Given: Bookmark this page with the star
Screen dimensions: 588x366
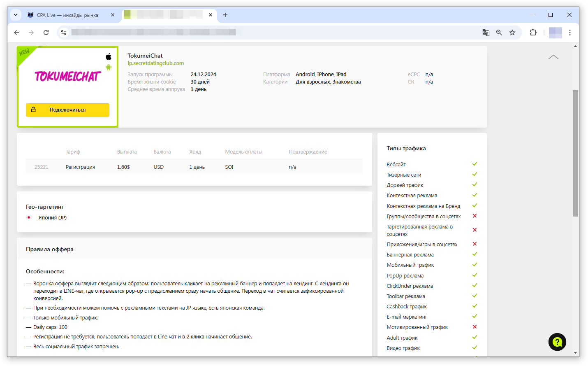Looking at the screenshot, I should coord(512,33).
